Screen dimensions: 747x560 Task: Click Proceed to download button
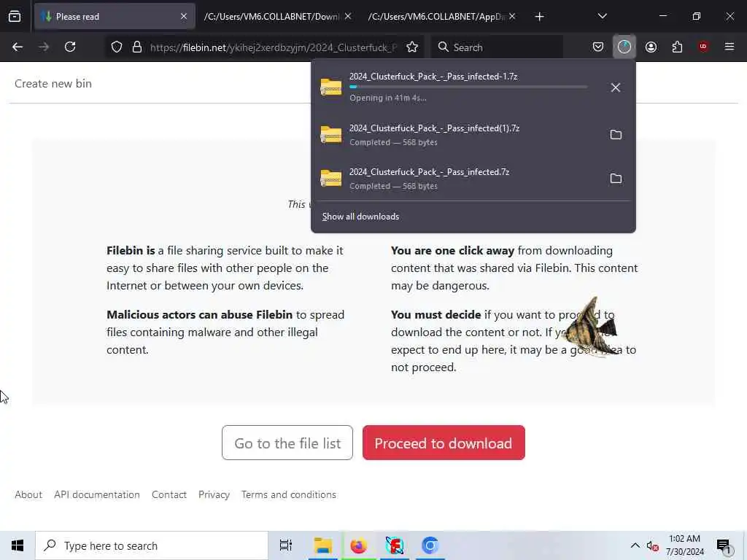point(444,443)
